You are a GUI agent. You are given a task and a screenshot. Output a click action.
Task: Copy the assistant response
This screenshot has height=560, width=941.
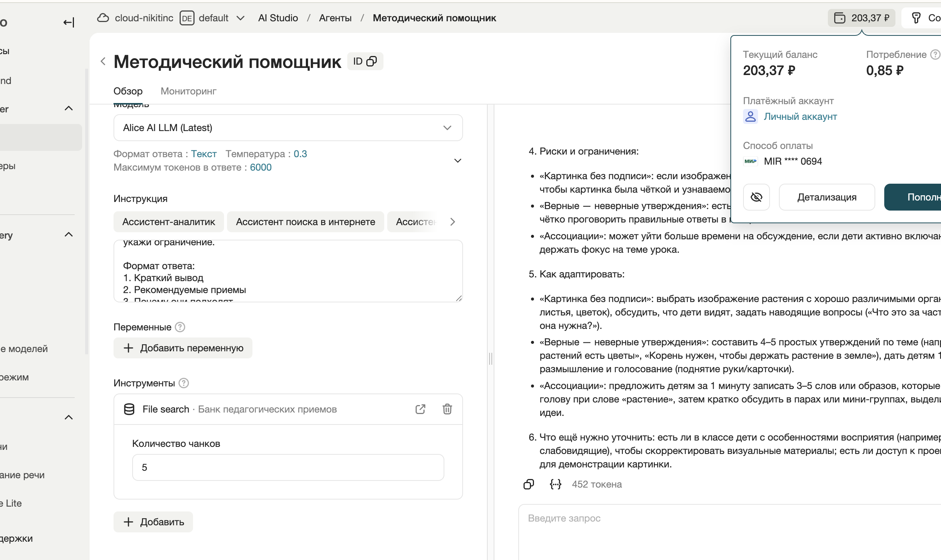pyautogui.click(x=529, y=484)
